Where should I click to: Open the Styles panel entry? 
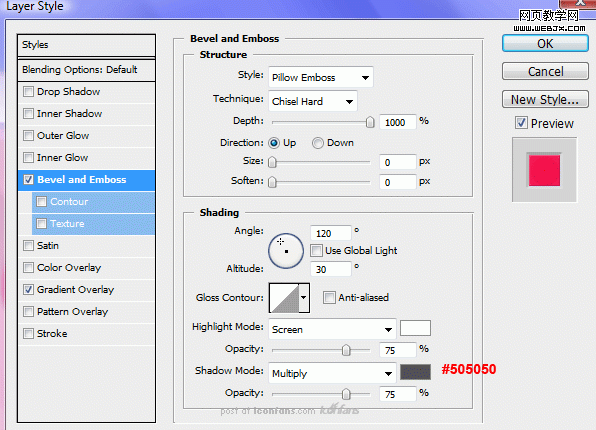tap(86, 45)
